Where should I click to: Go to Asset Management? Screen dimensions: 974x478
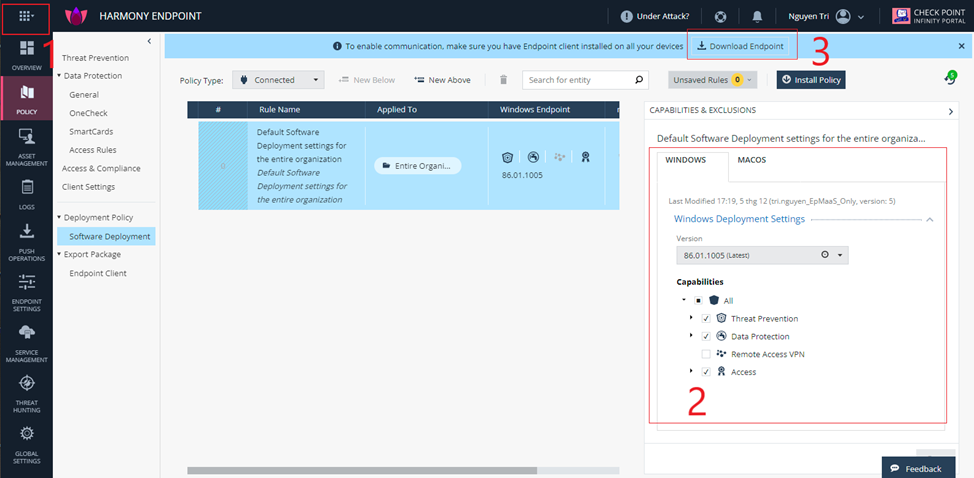click(27, 148)
